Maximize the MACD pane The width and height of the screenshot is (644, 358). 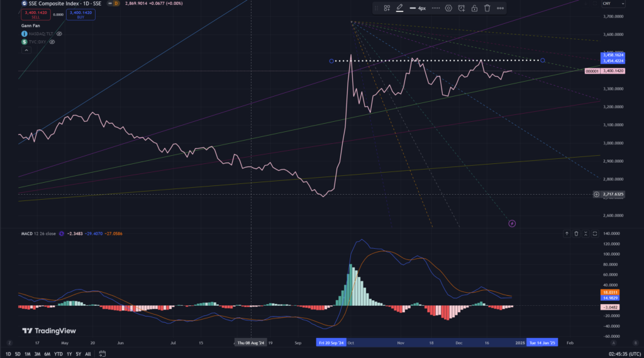595,234
